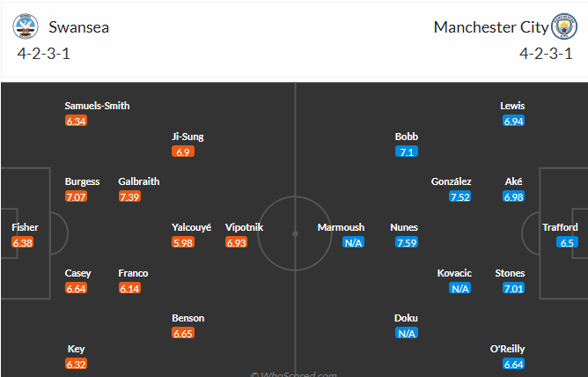This screenshot has height=377, width=588.
Task: Click Marmoush's N/A rating badge
Action: tap(354, 242)
